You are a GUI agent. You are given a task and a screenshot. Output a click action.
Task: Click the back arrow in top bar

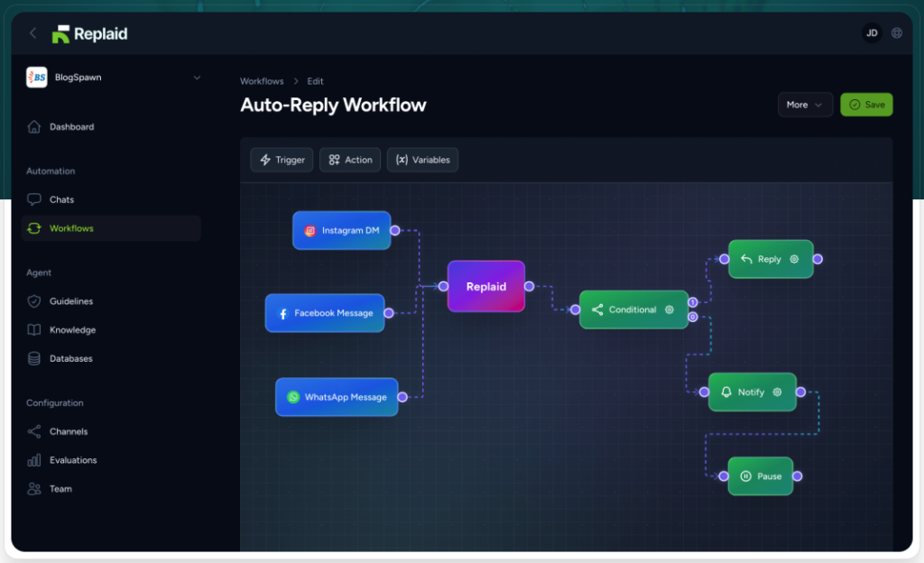point(33,33)
